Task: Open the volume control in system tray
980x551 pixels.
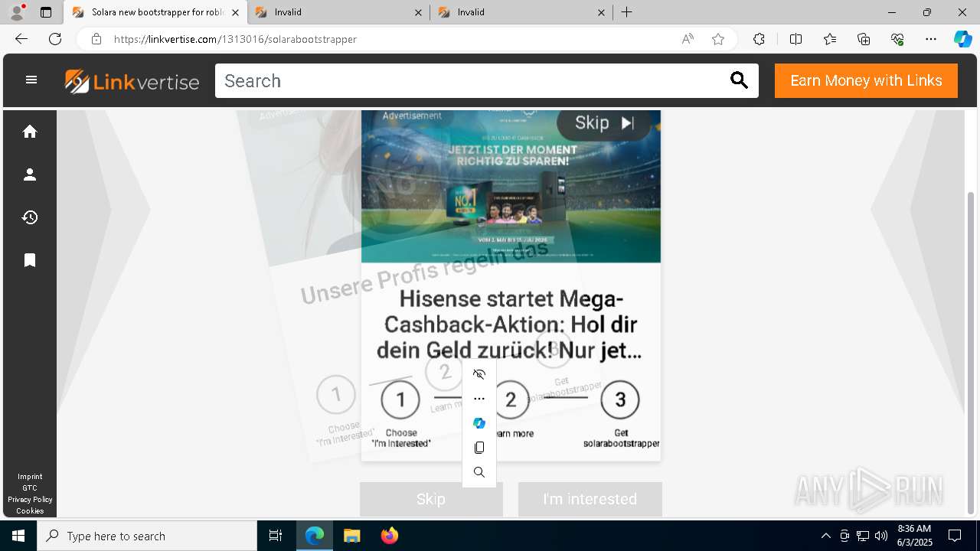Action: (881, 536)
